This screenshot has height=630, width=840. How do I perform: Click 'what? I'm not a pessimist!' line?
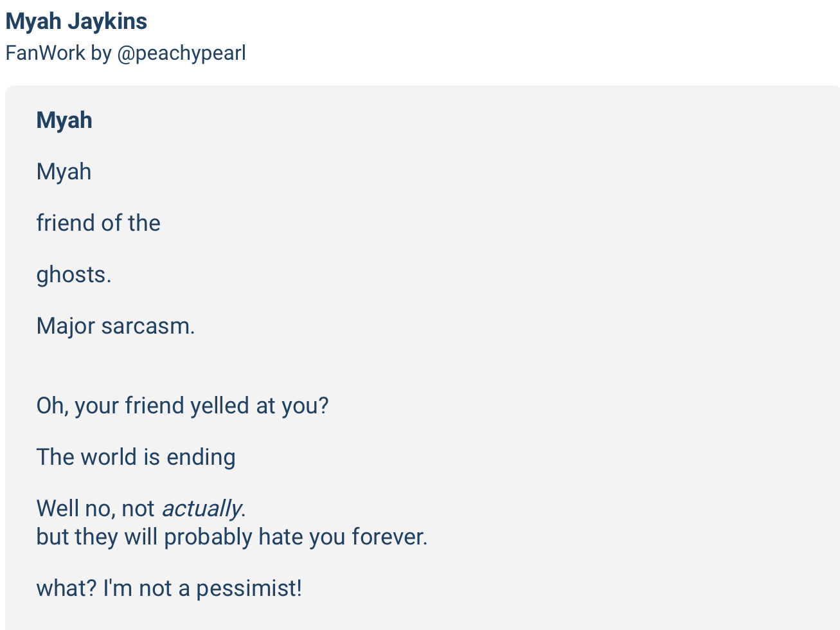click(168, 588)
